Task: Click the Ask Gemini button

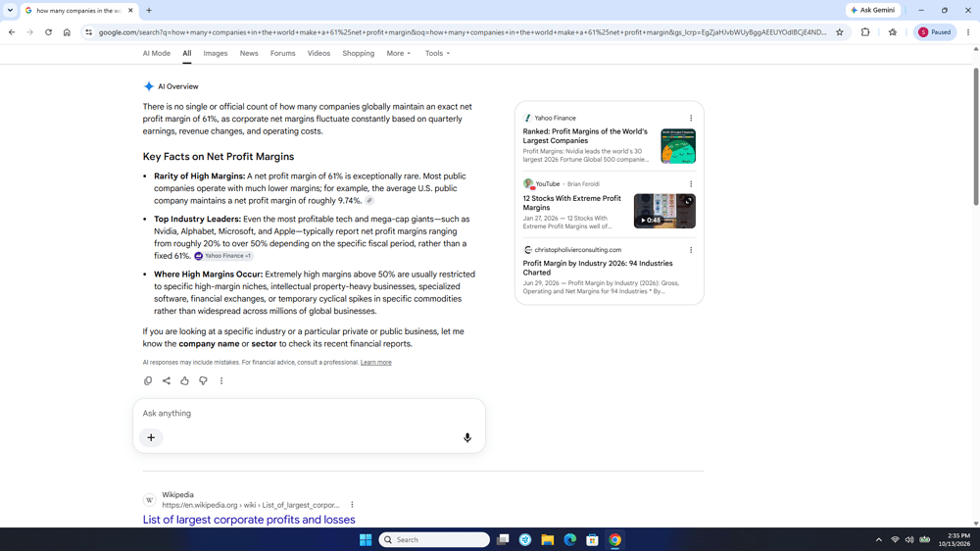Action: click(x=873, y=11)
